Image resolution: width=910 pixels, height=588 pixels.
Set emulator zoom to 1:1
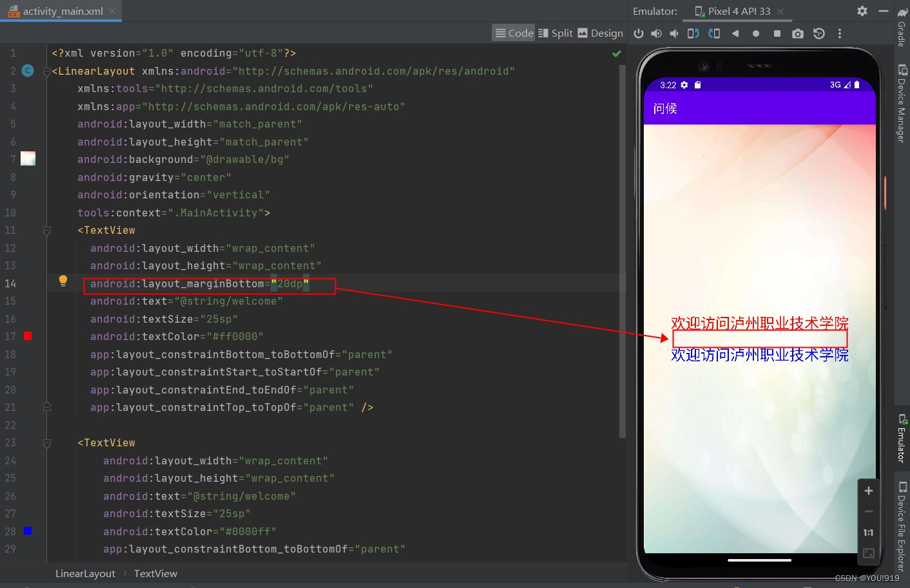click(x=869, y=533)
